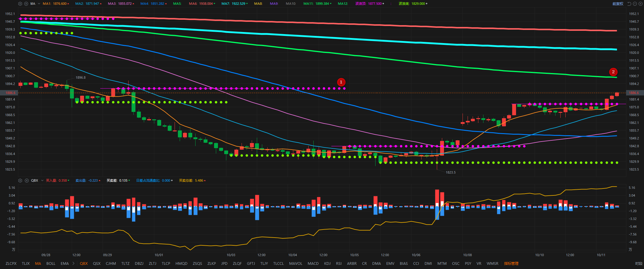Open QBX indicator settings gear

(x=20, y=180)
